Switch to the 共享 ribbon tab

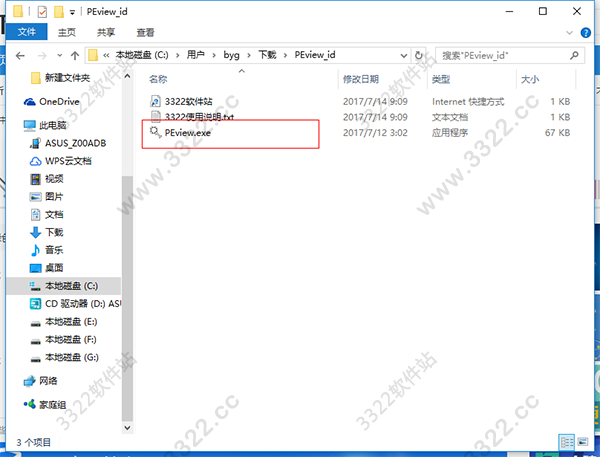pyautogui.click(x=106, y=32)
